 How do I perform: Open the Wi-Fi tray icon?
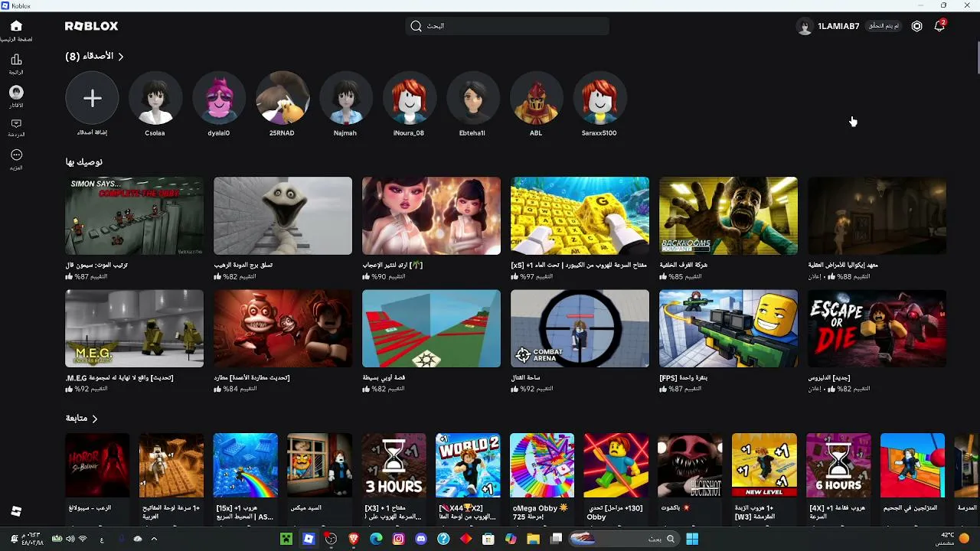point(83,539)
